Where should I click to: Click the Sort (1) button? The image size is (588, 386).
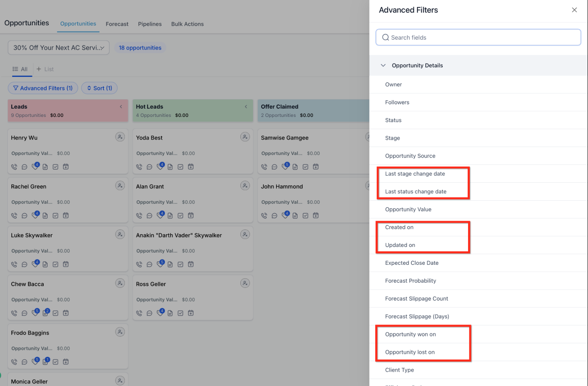(x=99, y=88)
